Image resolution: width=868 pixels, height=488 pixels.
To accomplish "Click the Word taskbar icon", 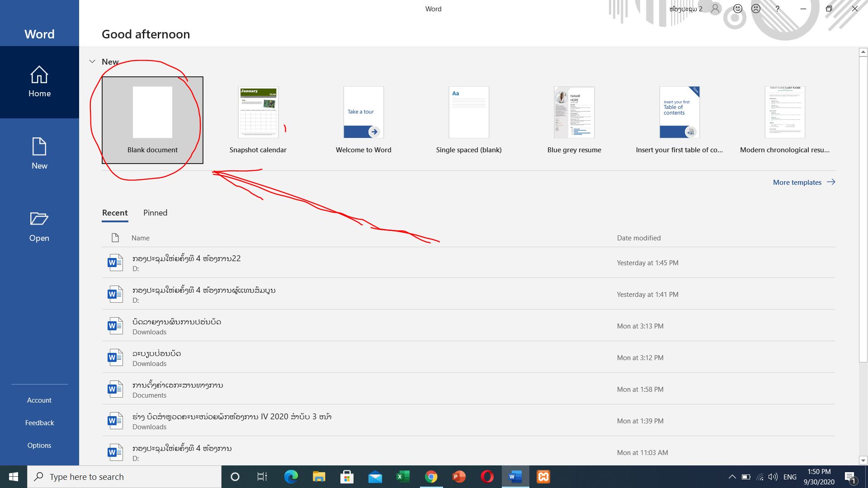I will [515, 477].
